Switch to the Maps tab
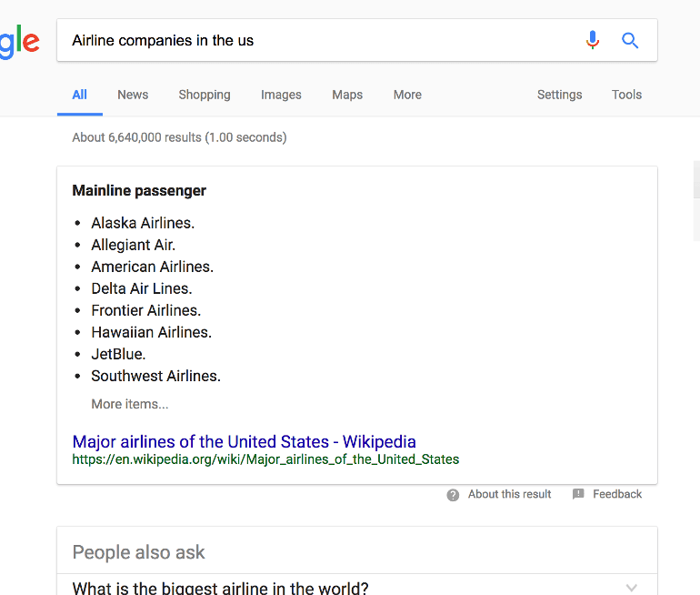The image size is (700, 595). click(347, 95)
